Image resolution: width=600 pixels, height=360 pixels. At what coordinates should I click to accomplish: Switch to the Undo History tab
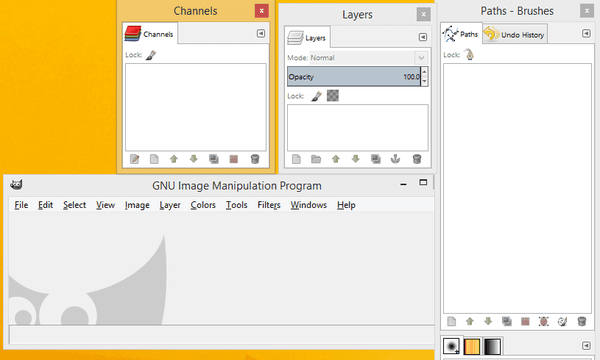pos(515,34)
